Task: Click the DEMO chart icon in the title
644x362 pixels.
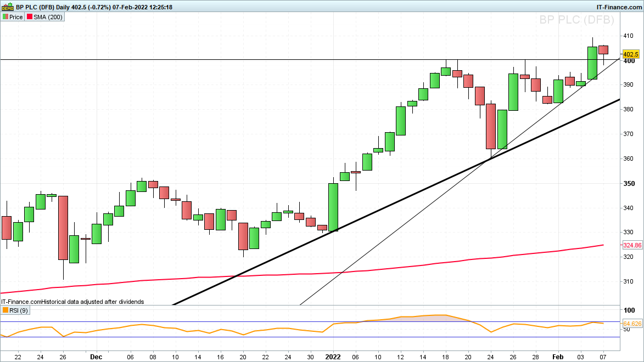Action: [8, 7]
